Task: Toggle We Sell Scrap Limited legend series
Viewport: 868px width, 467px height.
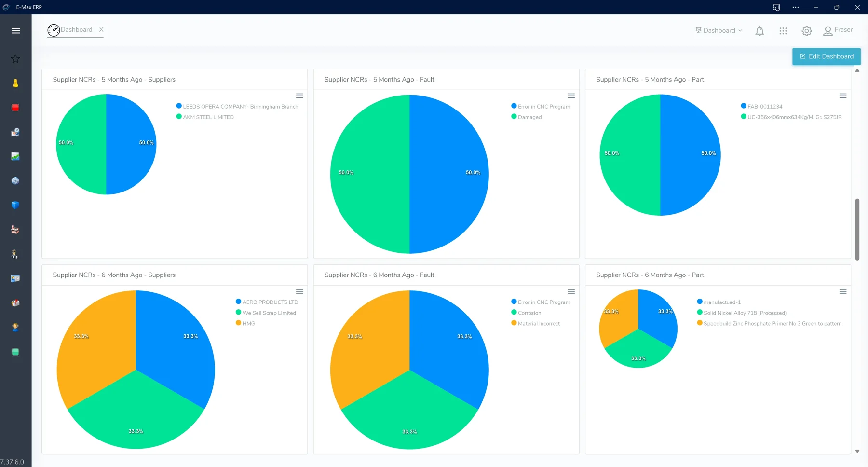Action: point(266,313)
